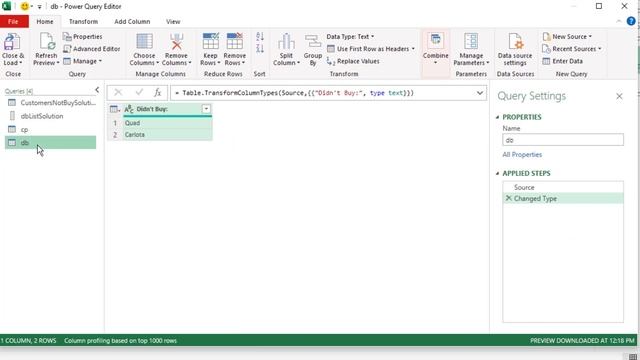The image size is (640, 360).
Task: Open the table options icon in grid corner
Action: pyautogui.click(x=115, y=109)
